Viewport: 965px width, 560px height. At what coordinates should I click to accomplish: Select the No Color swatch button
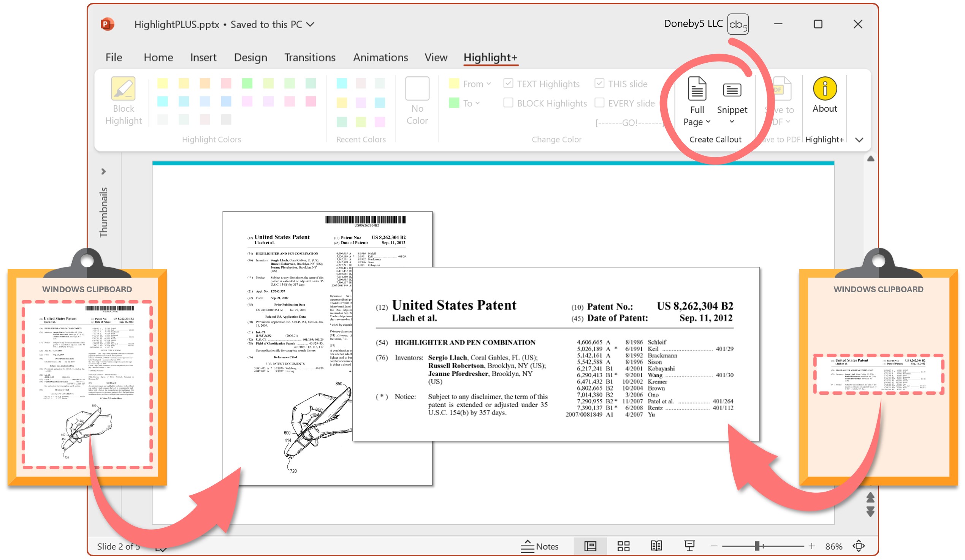click(417, 89)
